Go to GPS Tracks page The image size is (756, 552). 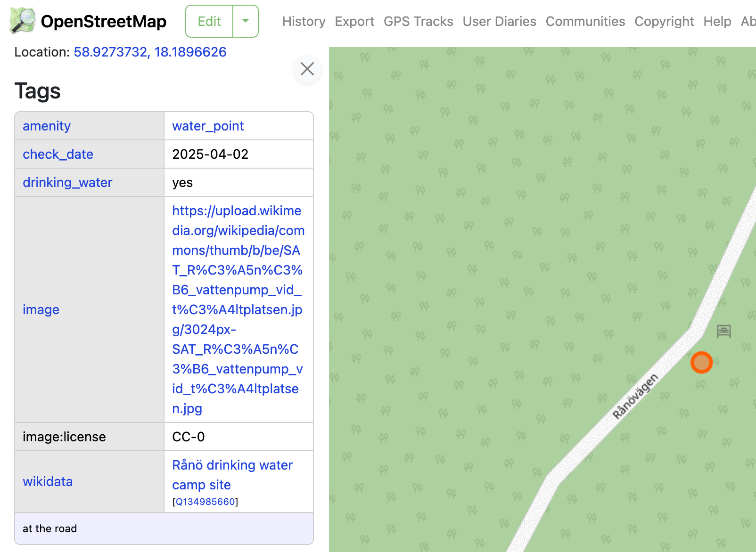click(418, 22)
